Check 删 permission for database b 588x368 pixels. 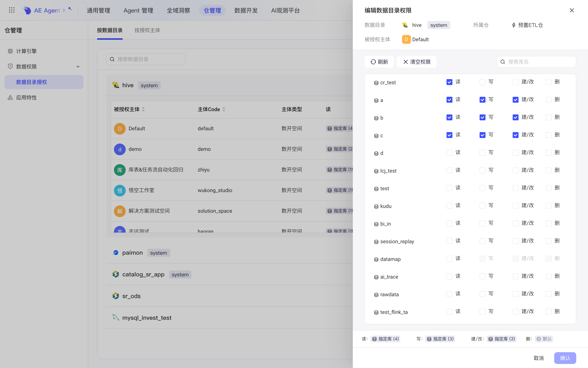pos(548,117)
